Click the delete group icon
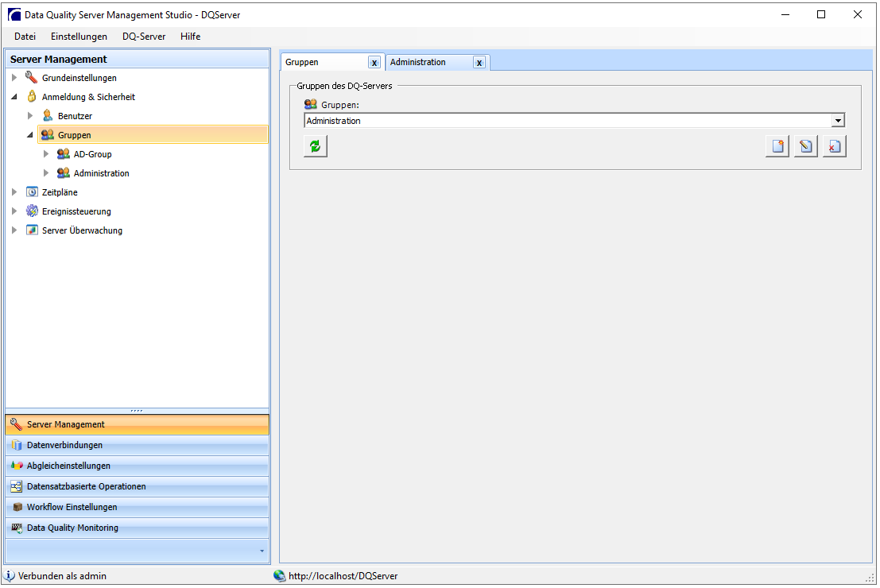Screen dimensions: 880x588 835,146
